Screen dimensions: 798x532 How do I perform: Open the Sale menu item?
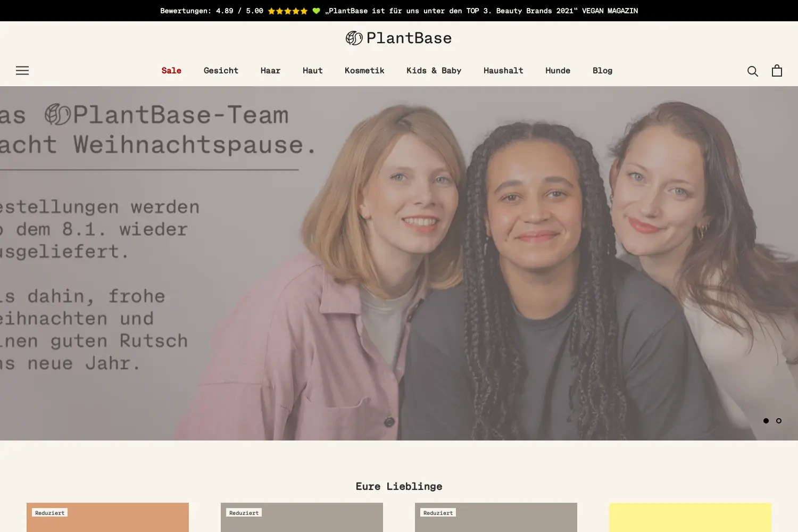pos(171,70)
